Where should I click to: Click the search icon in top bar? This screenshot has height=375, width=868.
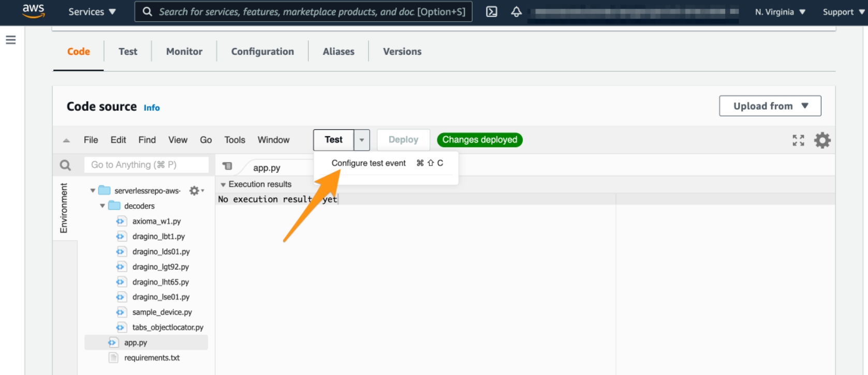(x=148, y=11)
